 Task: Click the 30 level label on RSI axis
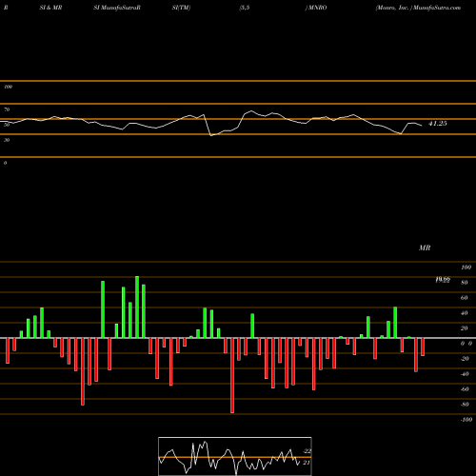[7, 140]
